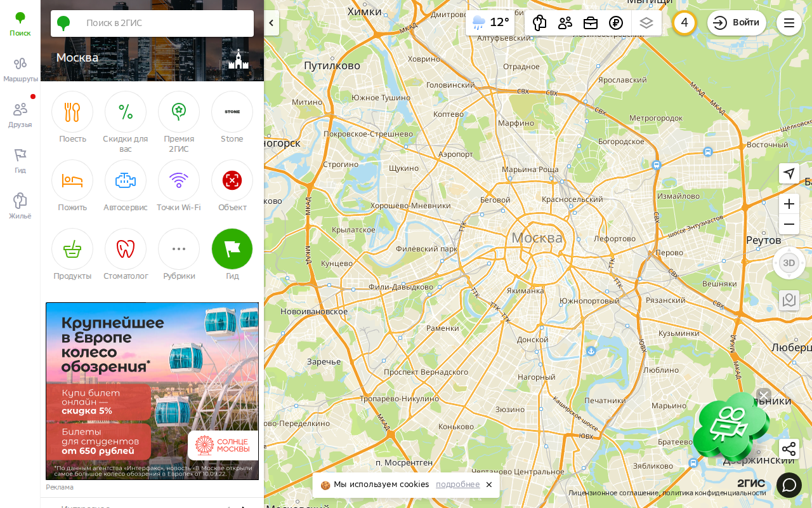
Task: Open the green Гид flag button
Action: pos(232,249)
